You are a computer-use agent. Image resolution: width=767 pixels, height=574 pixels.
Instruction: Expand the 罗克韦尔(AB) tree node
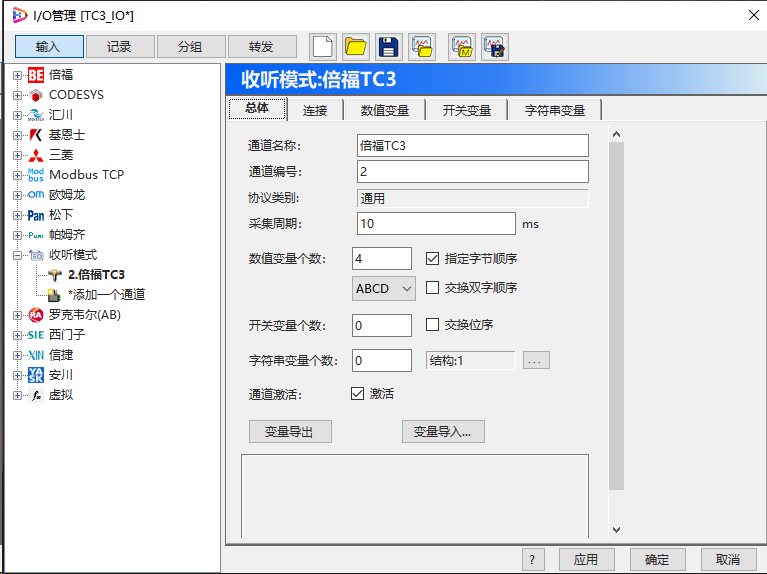(17, 316)
